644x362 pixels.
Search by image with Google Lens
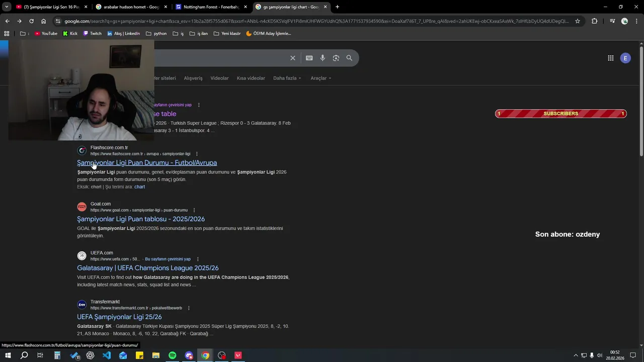pos(336,58)
